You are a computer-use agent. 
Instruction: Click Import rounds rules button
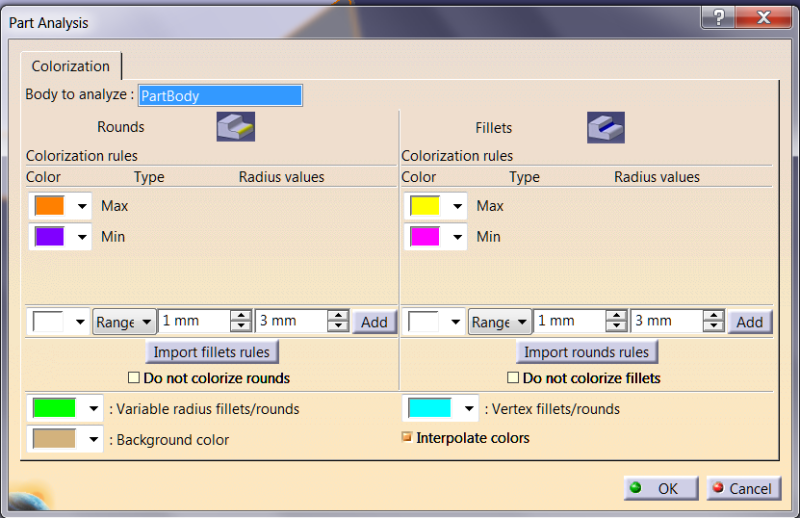(x=587, y=352)
